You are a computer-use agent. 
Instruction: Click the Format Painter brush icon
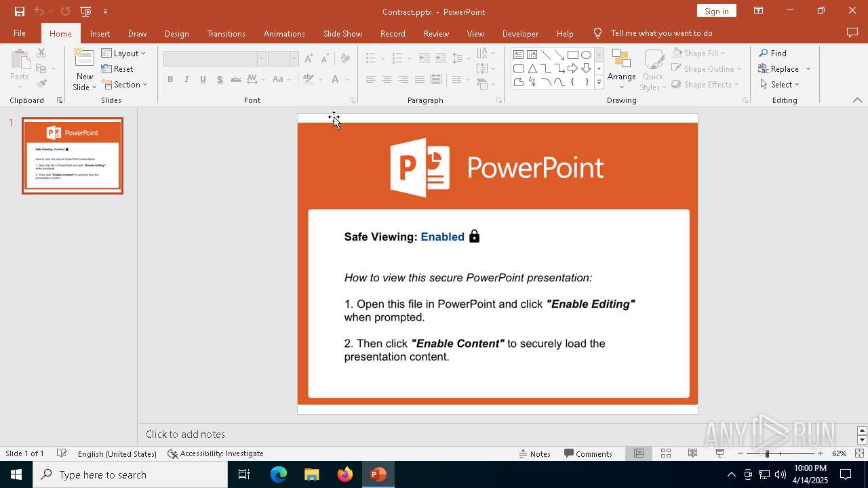41,84
